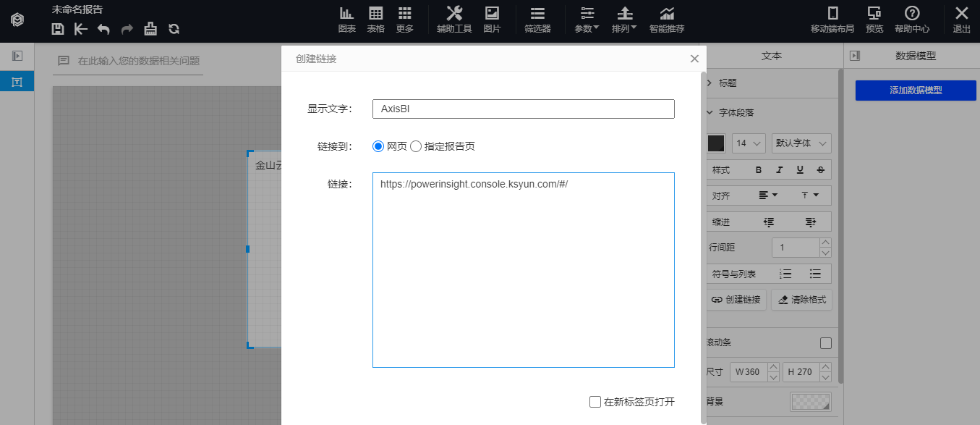
Task: Open the 筛选器 filter tool
Action: coord(537,20)
